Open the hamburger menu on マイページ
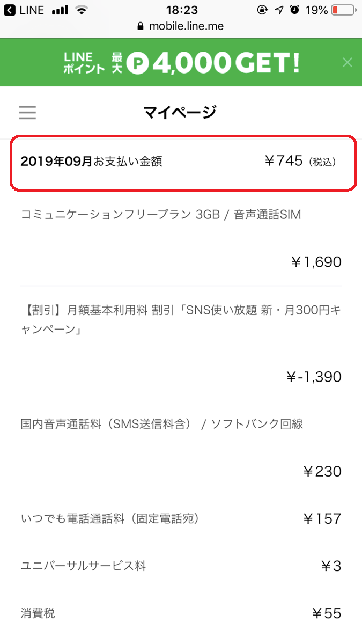 (27, 113)
